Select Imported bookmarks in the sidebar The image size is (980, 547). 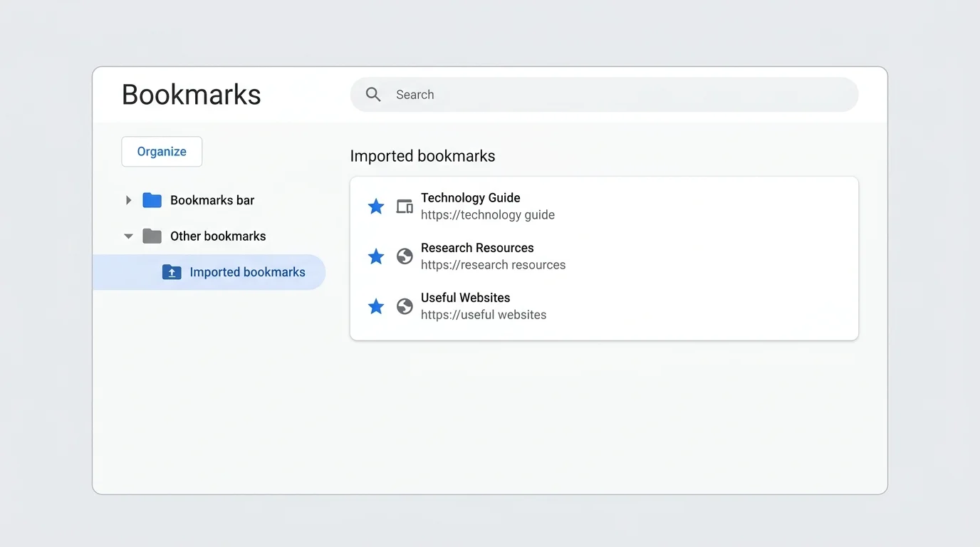[x=209, y=272]
